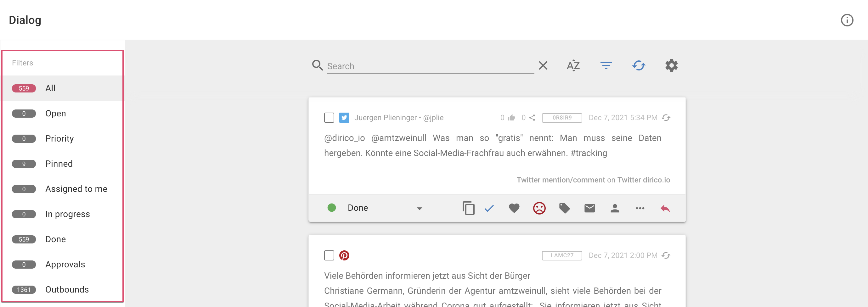Click into the Search field

(430, 66)
